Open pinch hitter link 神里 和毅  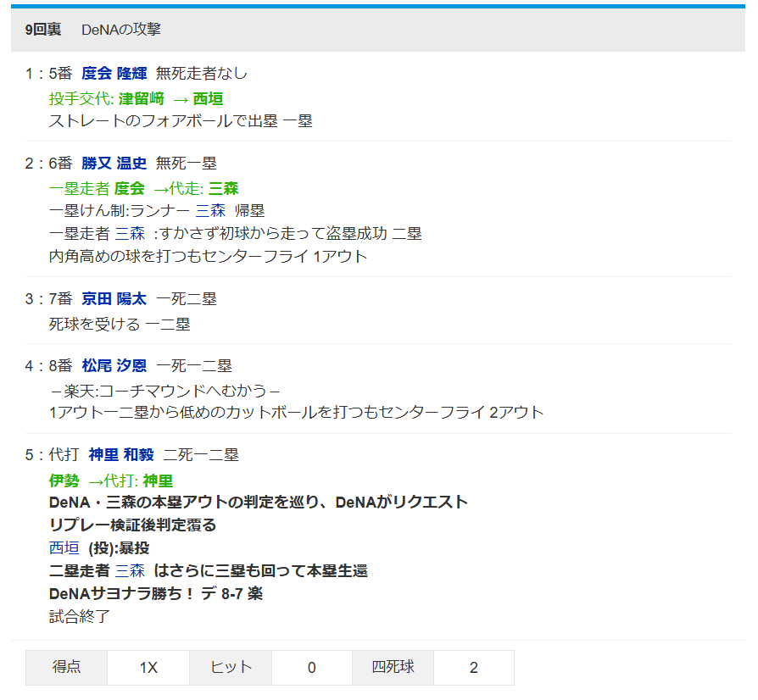click(x=121, y=454)
